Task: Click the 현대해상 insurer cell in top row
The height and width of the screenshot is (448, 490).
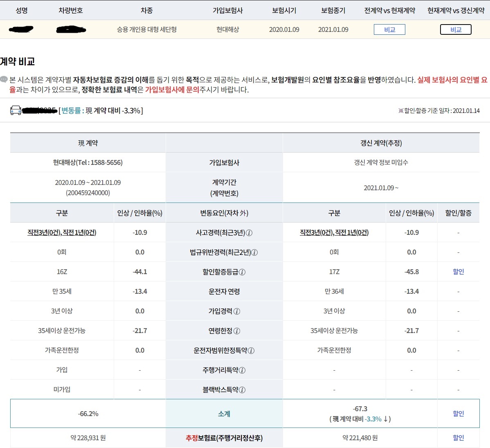Action: (x=227, y=29)
